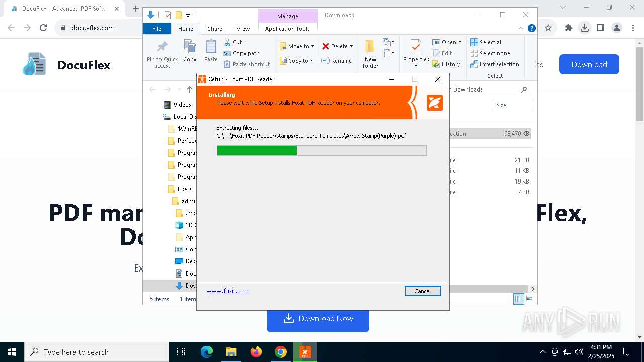Viewport: 644px width, 362px height.
Task: Open the Application Tools tab
Action: [x=287, y=29]
